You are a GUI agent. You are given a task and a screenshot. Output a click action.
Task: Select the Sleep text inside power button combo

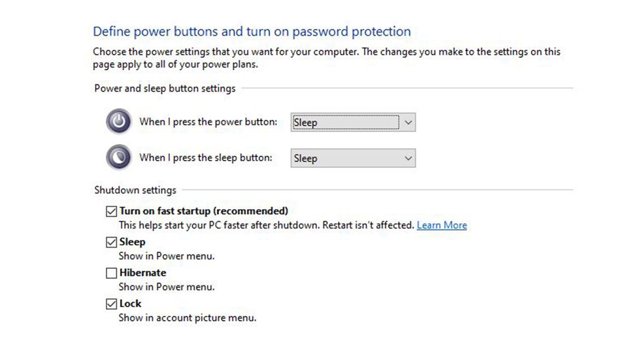[305, 122]
